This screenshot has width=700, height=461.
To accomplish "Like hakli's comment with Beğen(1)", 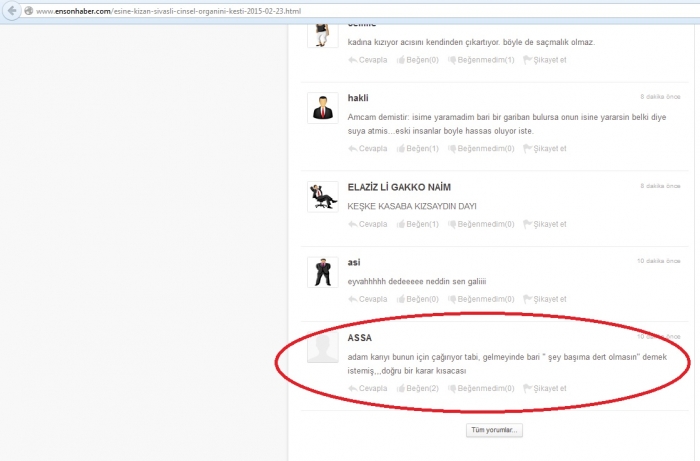I will point(417,149).
